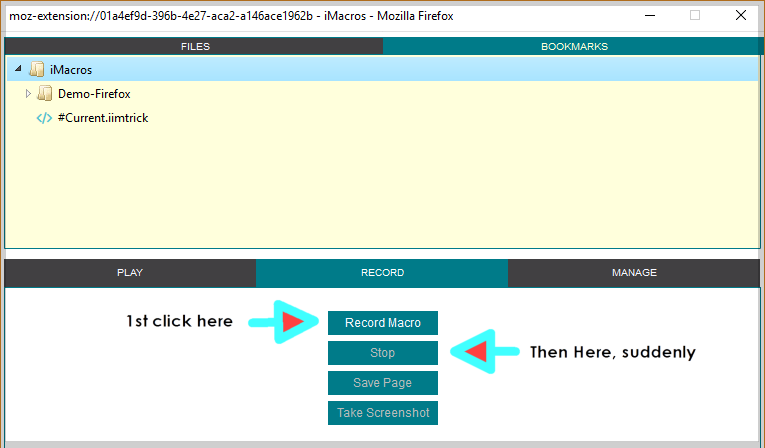Expand the Demo-Firefox folder arrow
Image resolution: width=765 pixels, height=448 pixels.
pyautogui.click(x=28, y=93)
